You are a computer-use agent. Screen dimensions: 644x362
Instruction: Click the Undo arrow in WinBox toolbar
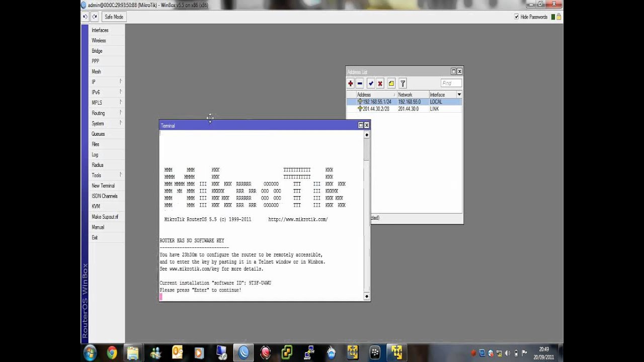click(x=86, y=17)
